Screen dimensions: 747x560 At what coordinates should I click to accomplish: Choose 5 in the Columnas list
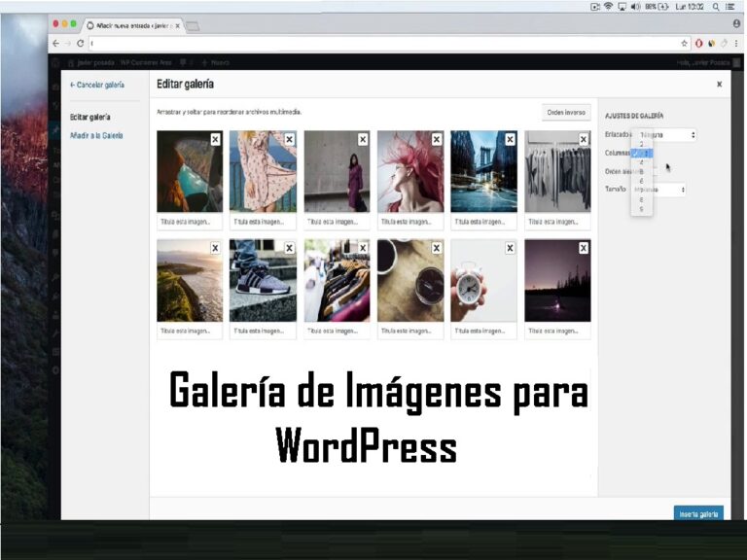641,171
